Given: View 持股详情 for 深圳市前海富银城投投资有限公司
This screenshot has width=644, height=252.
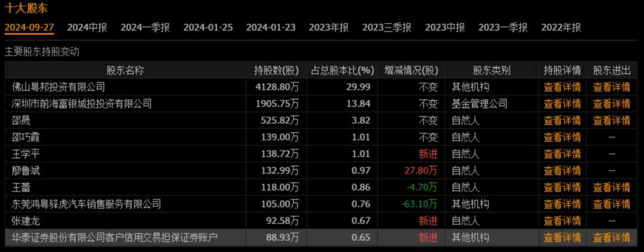Looking at the screenshot, I should 562,103.
